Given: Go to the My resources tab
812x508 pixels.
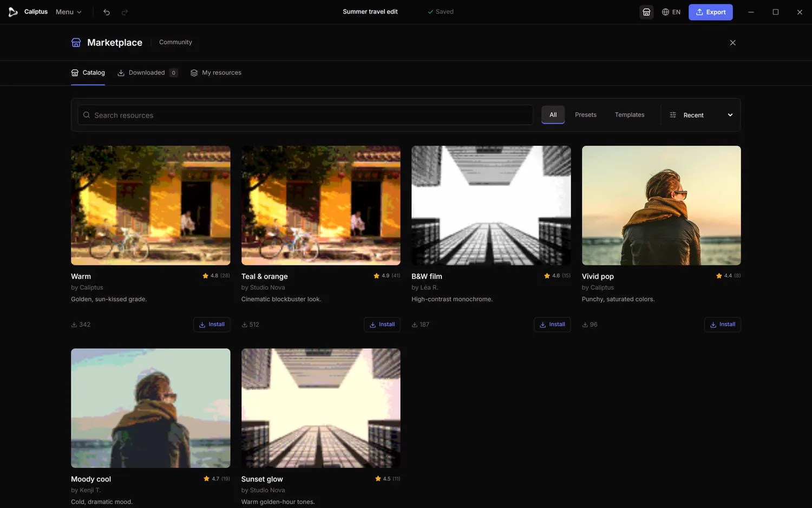Looking at the screenshot, I should click(x=216, y=73).
